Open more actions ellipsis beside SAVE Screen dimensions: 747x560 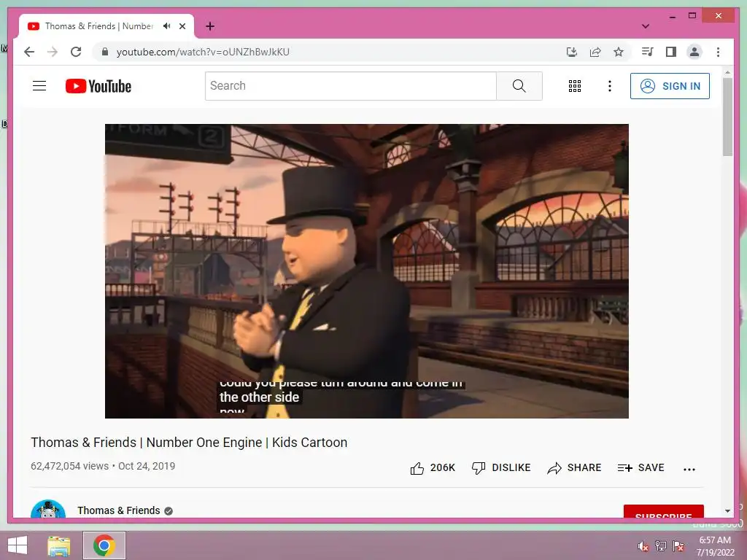689,469
